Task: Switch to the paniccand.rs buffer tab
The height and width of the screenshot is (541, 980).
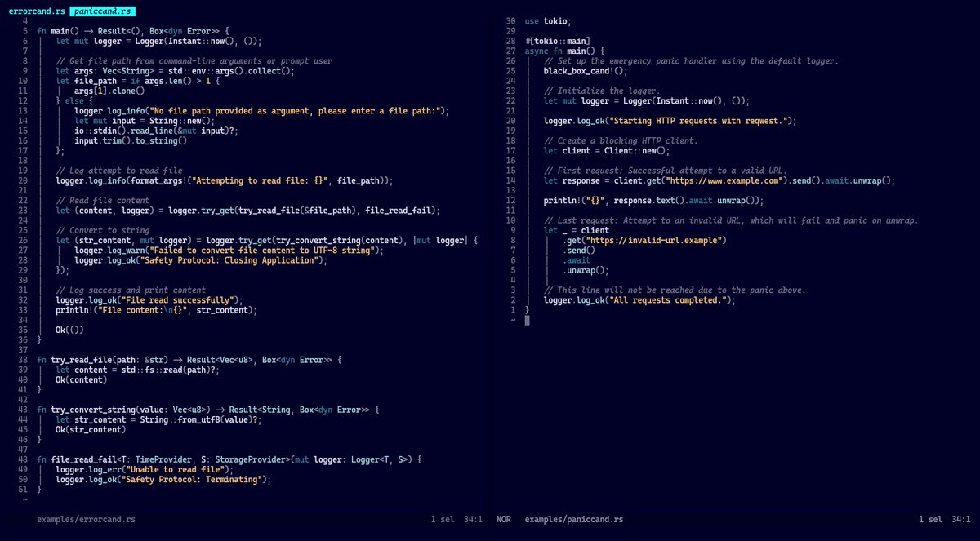Action: (103, 11)
